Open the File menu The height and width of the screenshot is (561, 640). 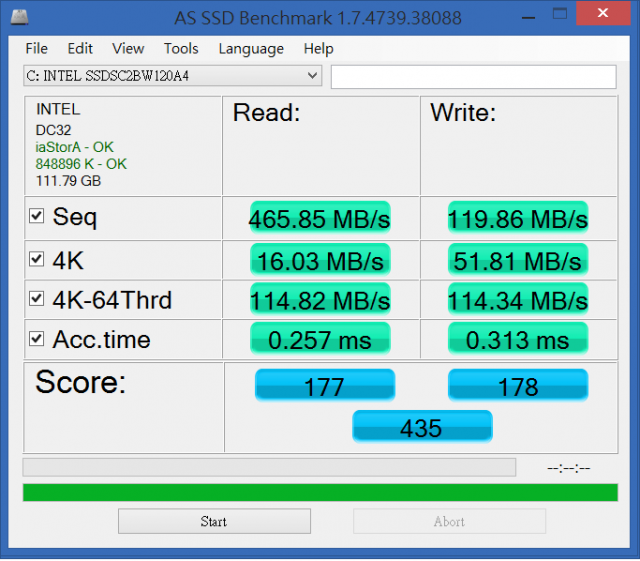pos(36,49)
